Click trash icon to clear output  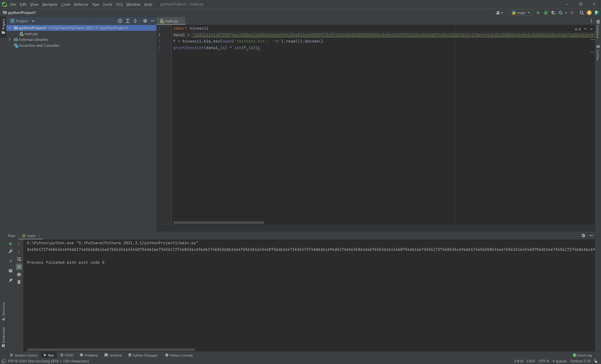pyautogui.click(x=19, y=282)
